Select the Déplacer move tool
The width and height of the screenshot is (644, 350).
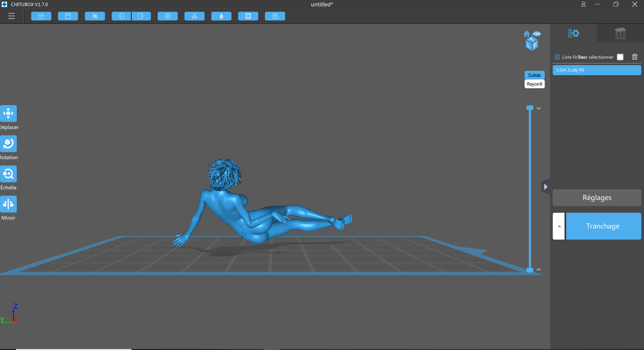click(8, 113)
